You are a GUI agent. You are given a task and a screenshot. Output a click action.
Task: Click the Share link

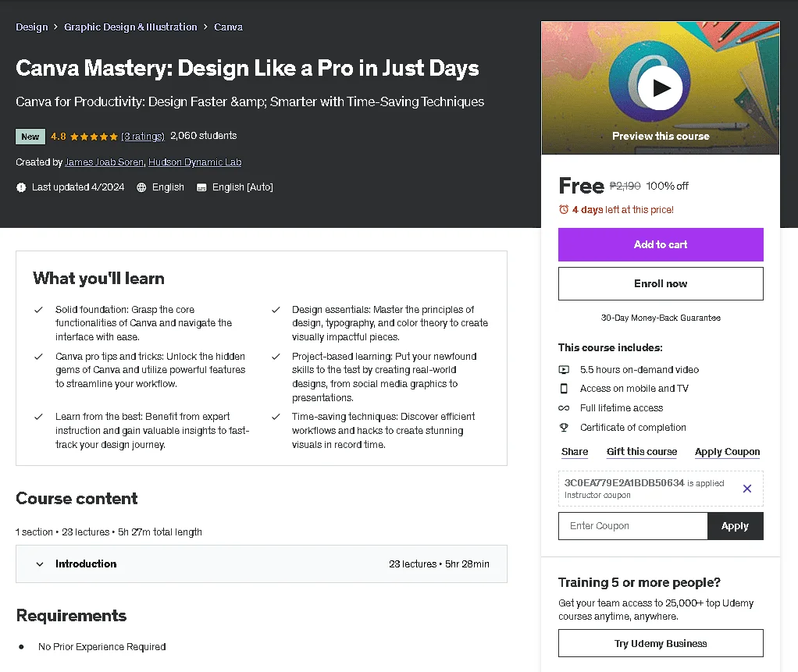tap(575, 452)
